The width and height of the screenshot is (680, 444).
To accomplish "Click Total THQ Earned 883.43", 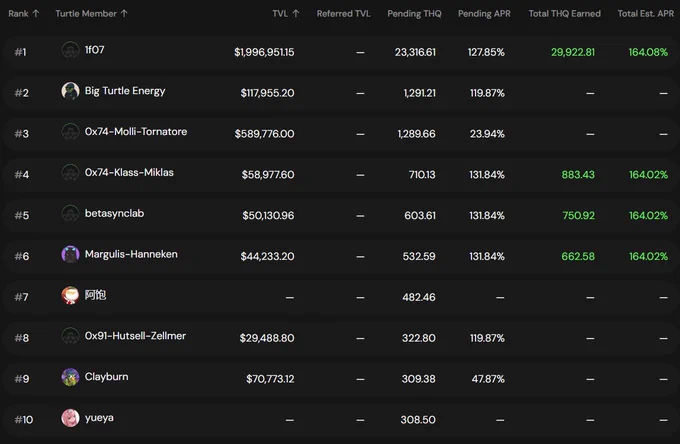I will pyautogui.click(x=578, y=175).
